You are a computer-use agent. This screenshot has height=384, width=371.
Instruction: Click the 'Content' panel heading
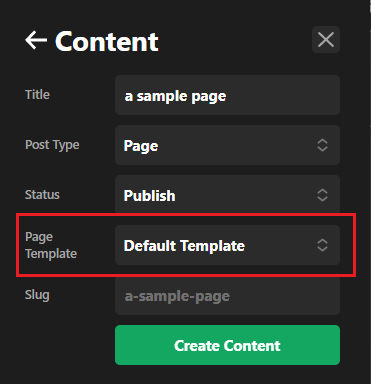point(107,41)
